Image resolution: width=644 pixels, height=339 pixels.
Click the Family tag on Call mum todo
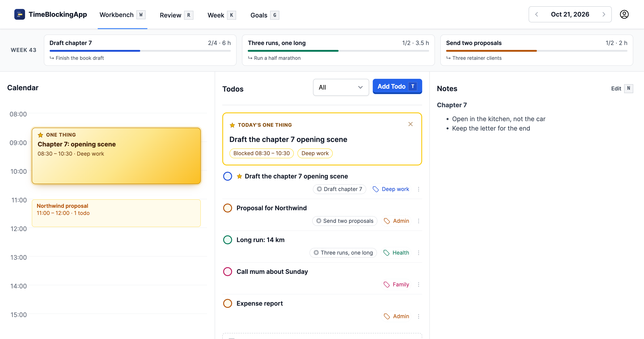396,284
